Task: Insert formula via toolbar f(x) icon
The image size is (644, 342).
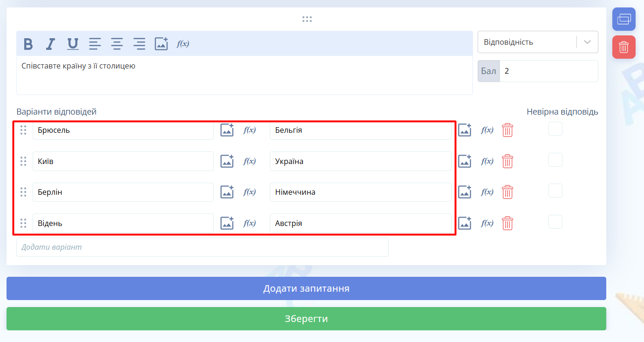Action: coord(183,44)
